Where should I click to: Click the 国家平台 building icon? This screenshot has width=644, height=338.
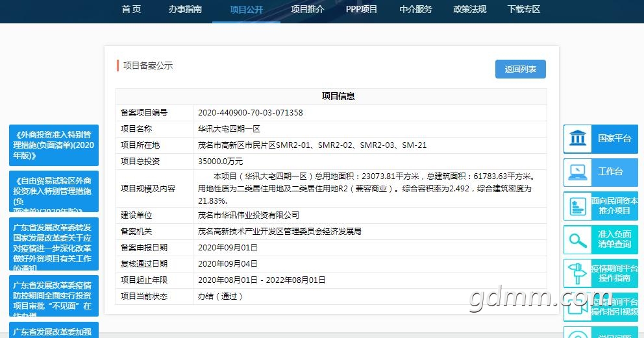[x=578, y=138]
